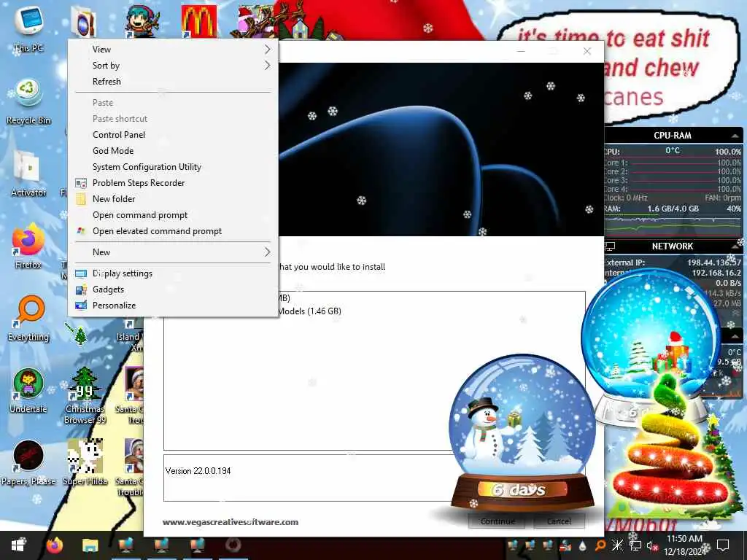
Task: Click Continue in the VEGAS installer
Action: (x=497, y=521)
